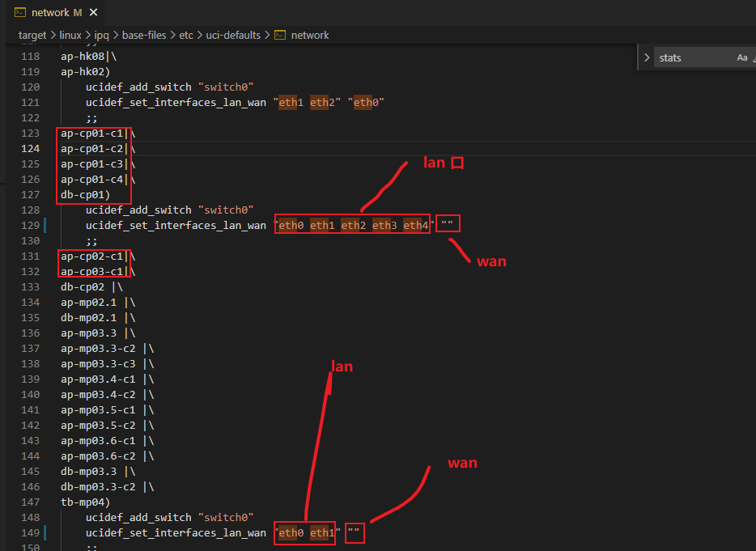Screen dimensions: 756x551
Task: Click the ap-mp02.1 case label
Action: 89,303
